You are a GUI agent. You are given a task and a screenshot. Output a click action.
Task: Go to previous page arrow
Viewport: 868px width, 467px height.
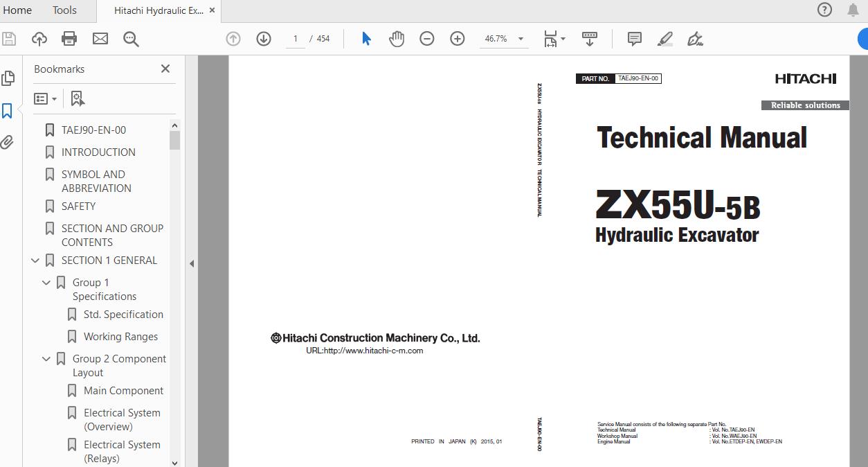(x=233, y=39)
